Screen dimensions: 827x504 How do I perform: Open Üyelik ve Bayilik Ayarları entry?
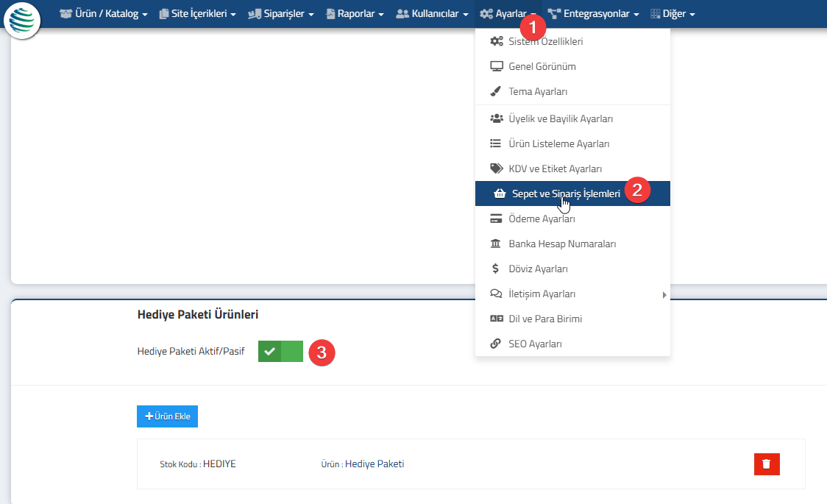tap(572, 118)
